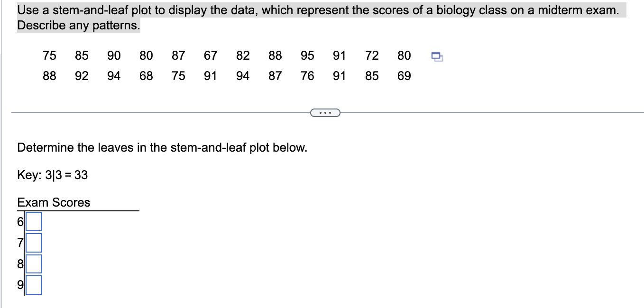Focus the leaf field beside stem 9
644x308 pixels.
tap(33, 285)
